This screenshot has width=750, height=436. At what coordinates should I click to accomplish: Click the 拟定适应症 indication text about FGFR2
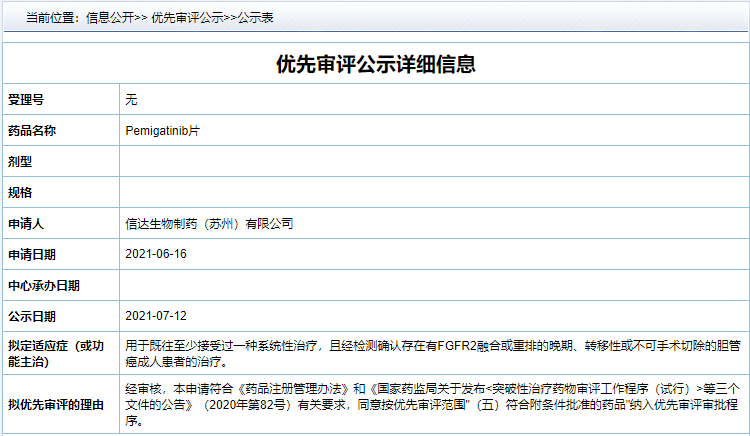point(432,353)
